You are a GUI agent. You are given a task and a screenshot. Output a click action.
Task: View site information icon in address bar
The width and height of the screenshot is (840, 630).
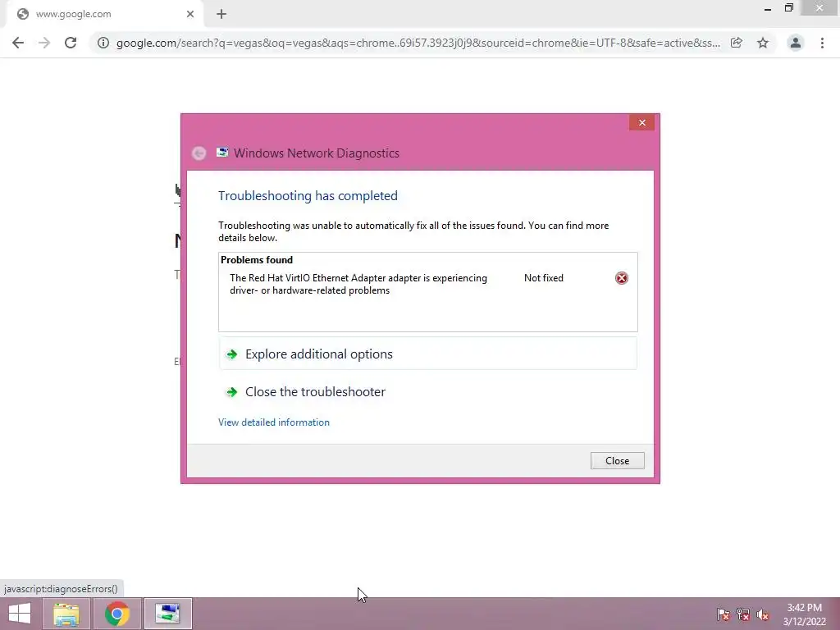(x=103, y=43)
